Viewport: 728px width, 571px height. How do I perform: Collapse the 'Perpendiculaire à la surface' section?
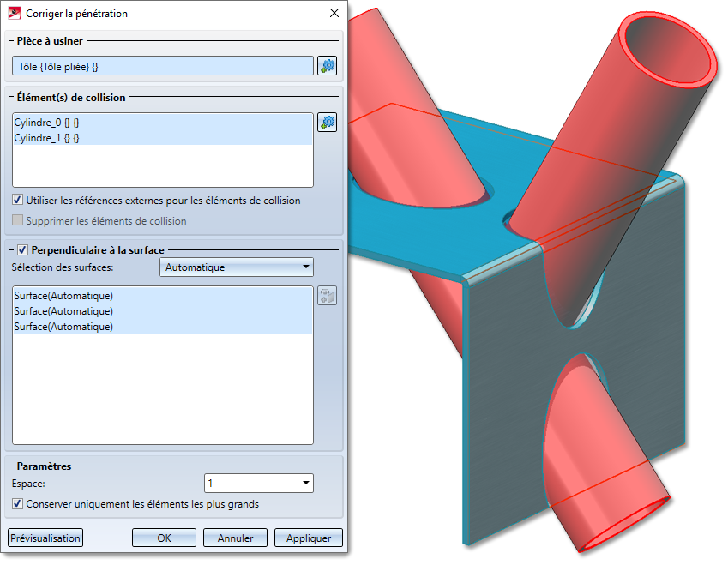(x=10, y=250)
